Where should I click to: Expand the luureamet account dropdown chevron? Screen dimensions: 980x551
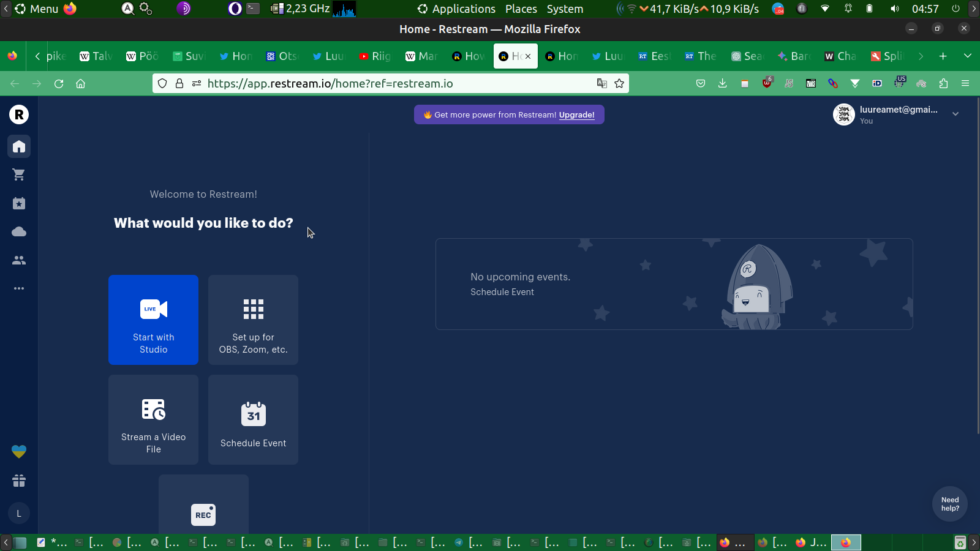click(x=956, y=114)
